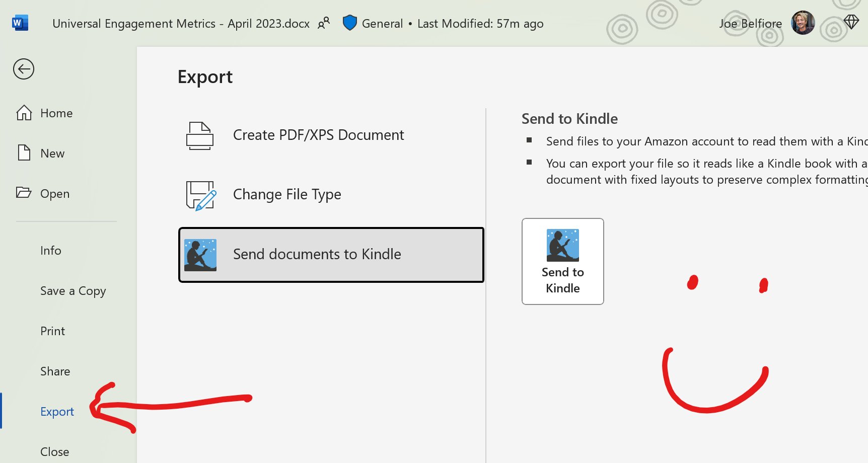Select New in the backstage sidebar
The height and width of the screenshot is (463, 868).
pos(52,153)
